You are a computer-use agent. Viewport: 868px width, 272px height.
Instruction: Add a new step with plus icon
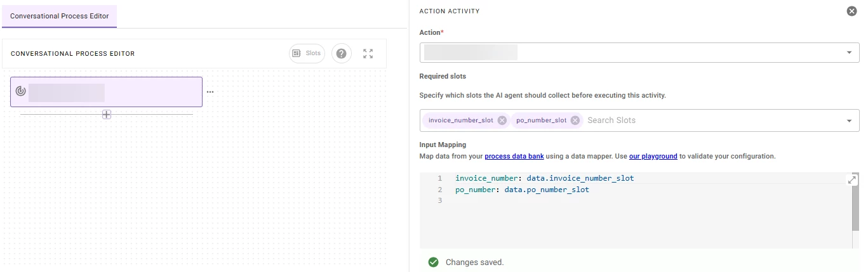[107, 114]
